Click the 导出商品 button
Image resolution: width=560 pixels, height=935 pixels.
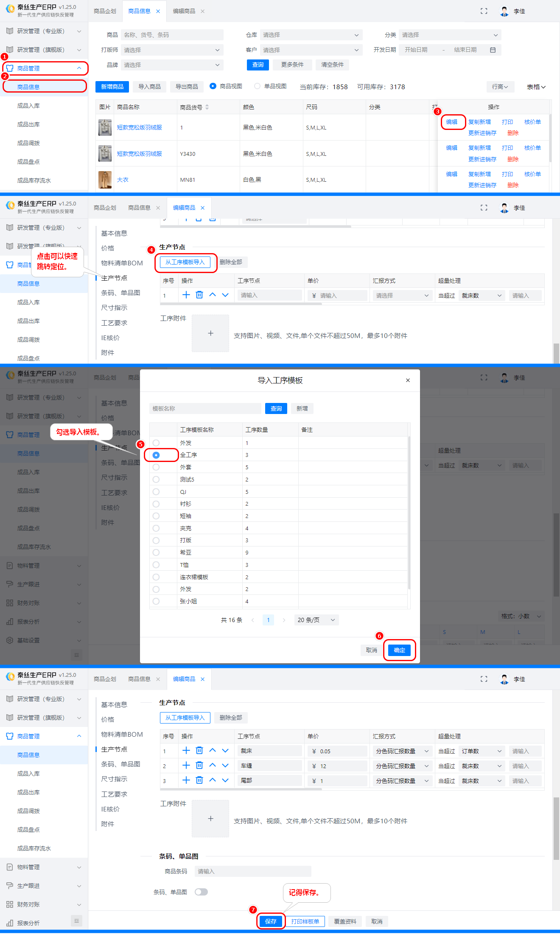point(187,87)
